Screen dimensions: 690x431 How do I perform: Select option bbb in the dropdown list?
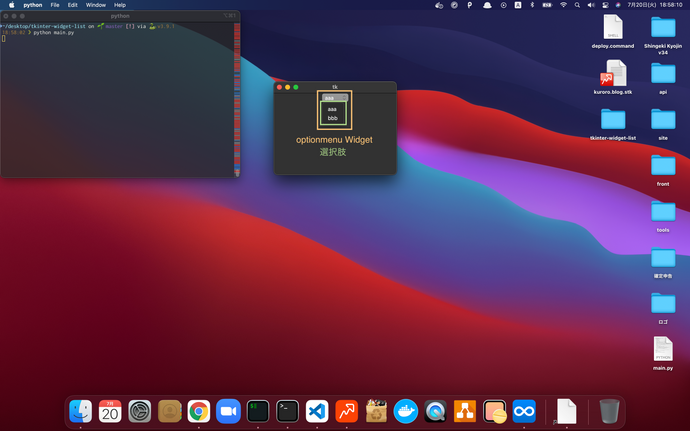point(332,118)
